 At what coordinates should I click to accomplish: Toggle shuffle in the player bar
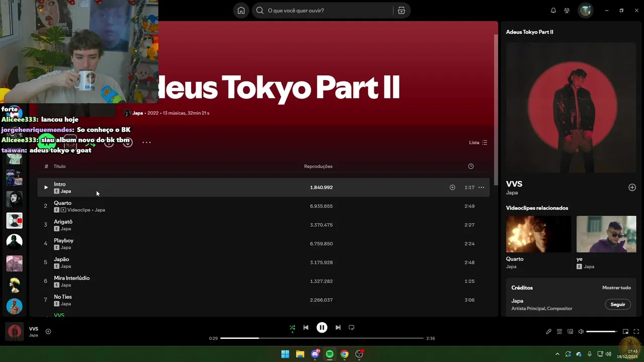tap(292, 328)
